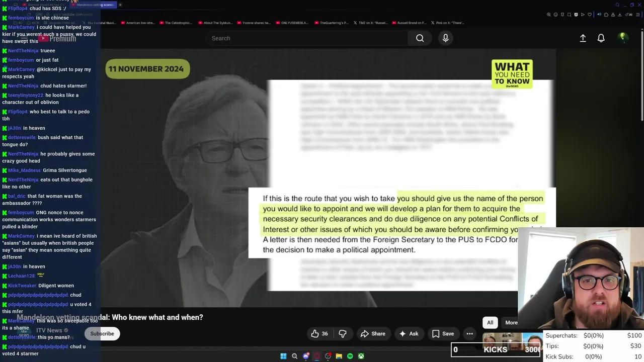
Task: Open the YouTube account avatar menu
Action: [x=622, y=38]
